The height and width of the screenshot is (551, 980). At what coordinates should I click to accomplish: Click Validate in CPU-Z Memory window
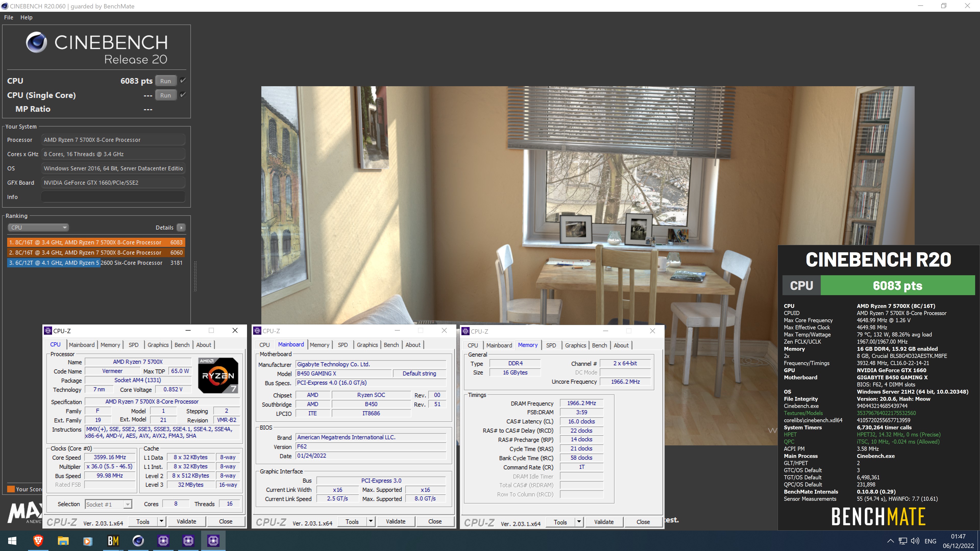pyautogui.click(x=604, y=522)
